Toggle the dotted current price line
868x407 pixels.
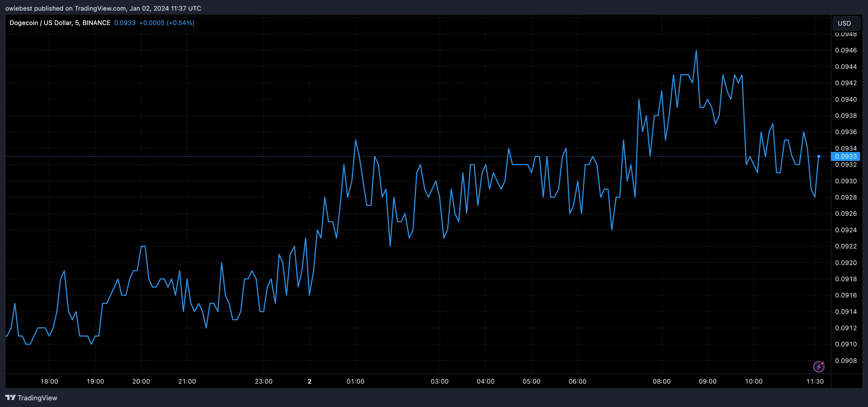[404, 156]
